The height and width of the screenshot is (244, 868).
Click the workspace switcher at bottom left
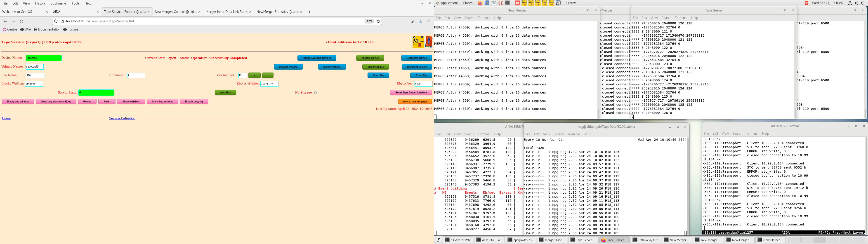coord(438,240)
